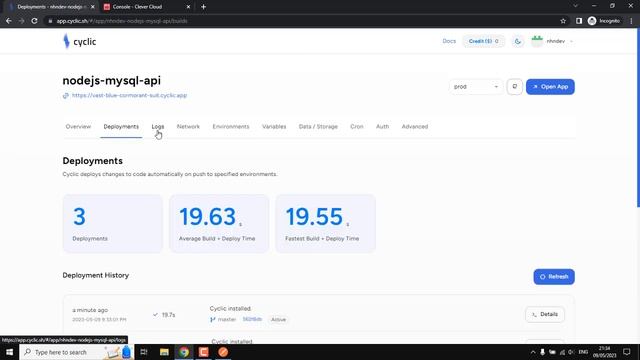Click the Windows taskbar search box
Screen dimensions: 640x360
point(76,352)
